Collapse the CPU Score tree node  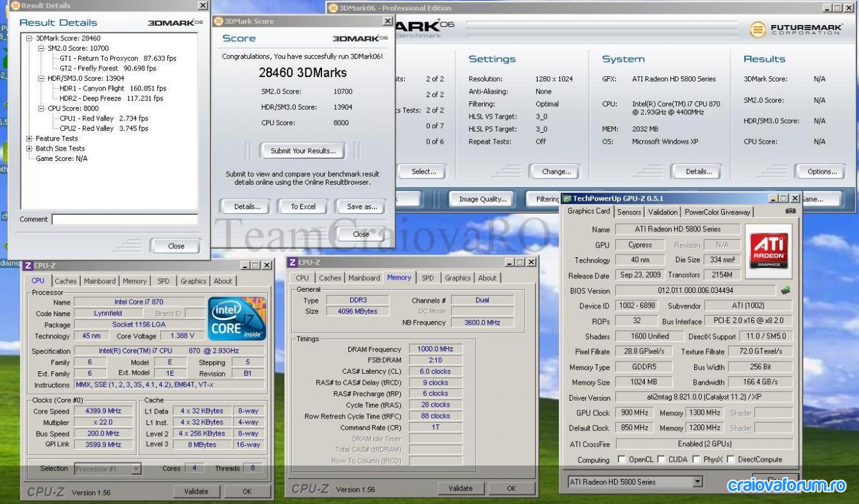(41, 108)
